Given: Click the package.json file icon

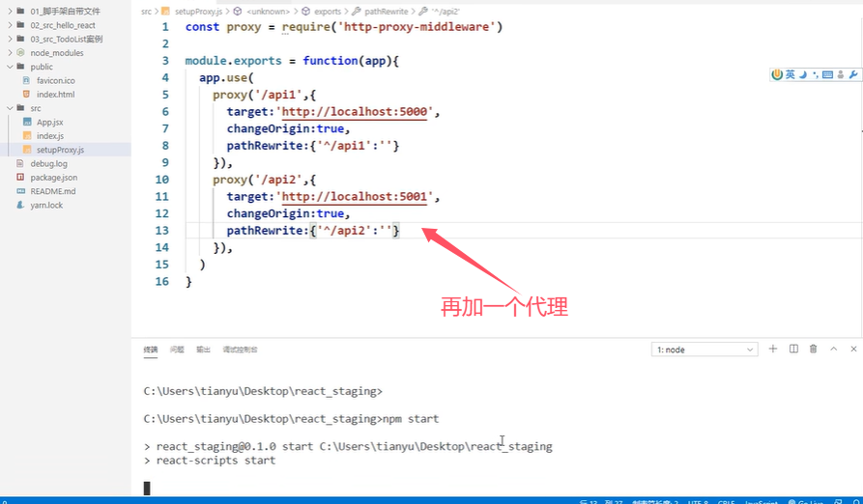Looking at the screenshot, I should [x=20, y=177].
